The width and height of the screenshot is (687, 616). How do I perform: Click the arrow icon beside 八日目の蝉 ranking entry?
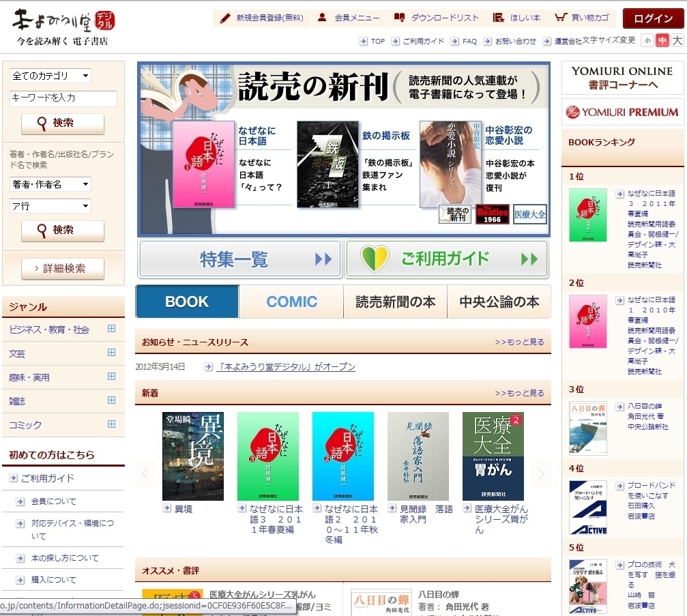pos(619,407)
